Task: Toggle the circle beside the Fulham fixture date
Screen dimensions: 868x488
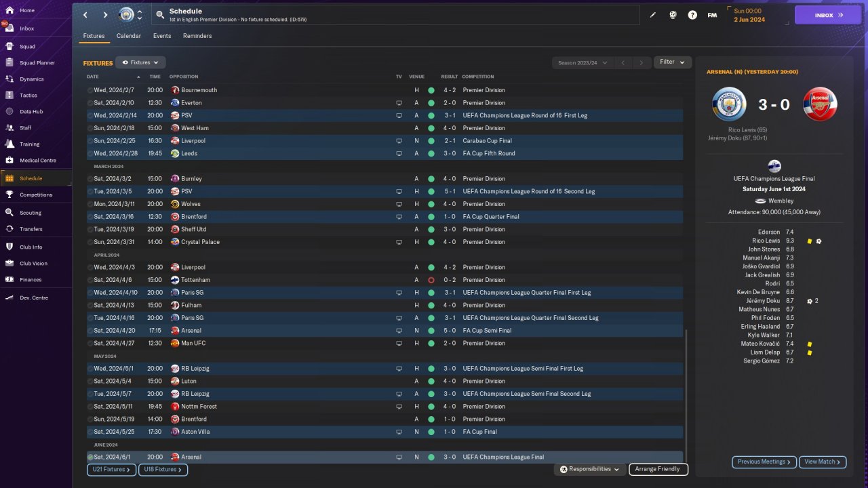Action: click(x=90, y=305)
